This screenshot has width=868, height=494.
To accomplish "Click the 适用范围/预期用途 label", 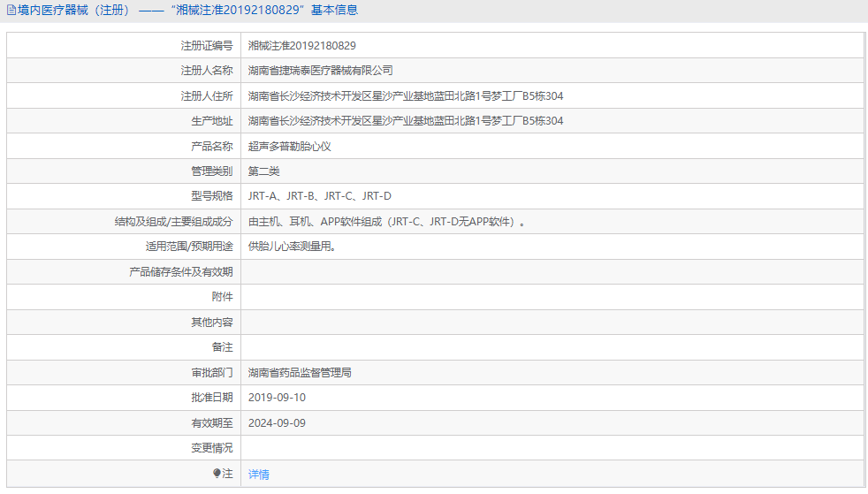I will coord(189,247).
